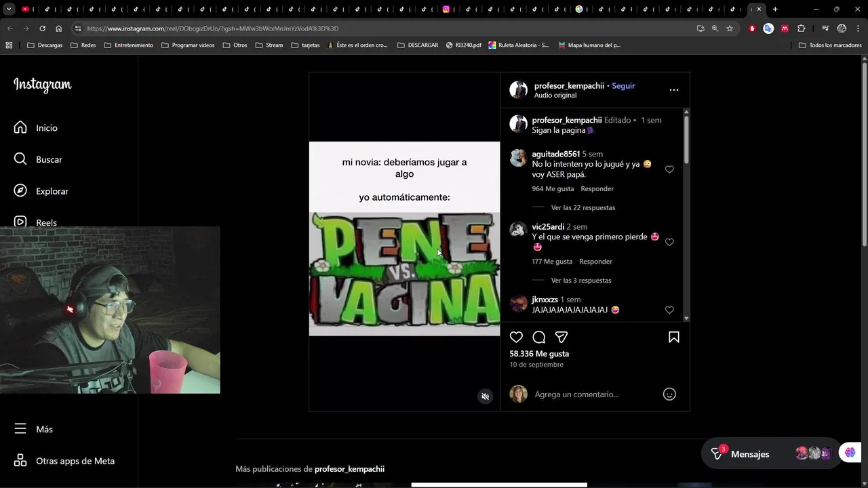Click the Instagram logo
The height and width of the screenshot is (488, 868).
click(x=42, y=85)
